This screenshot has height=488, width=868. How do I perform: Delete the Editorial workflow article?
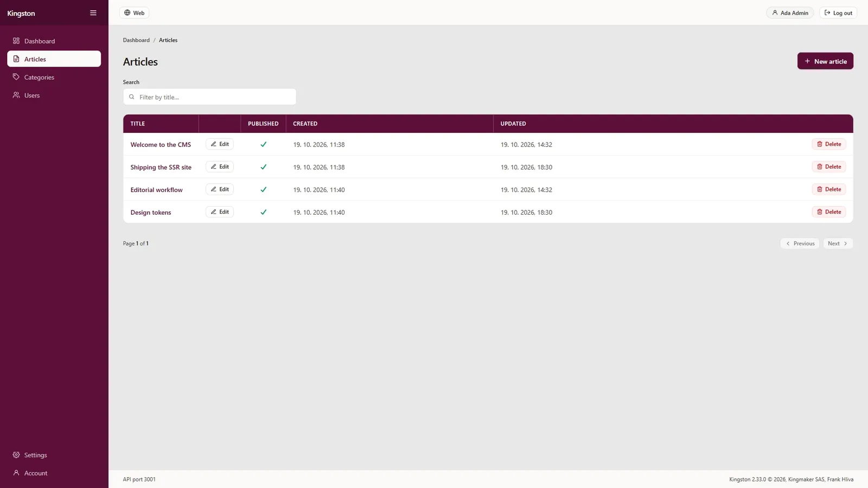click(x=829, y=189)
